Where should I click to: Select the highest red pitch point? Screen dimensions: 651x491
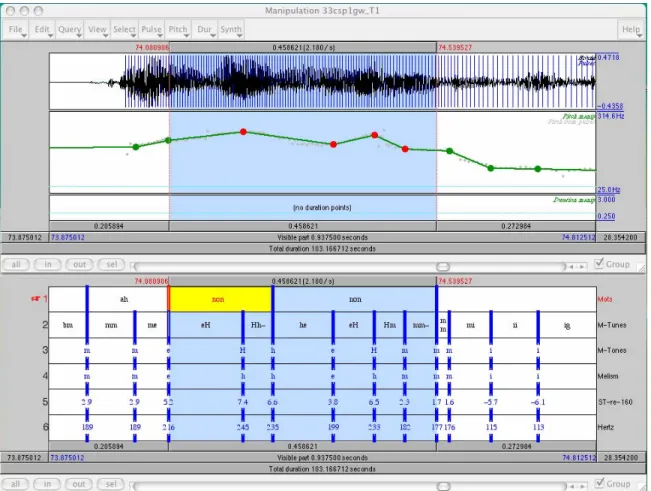click(243, 132)
